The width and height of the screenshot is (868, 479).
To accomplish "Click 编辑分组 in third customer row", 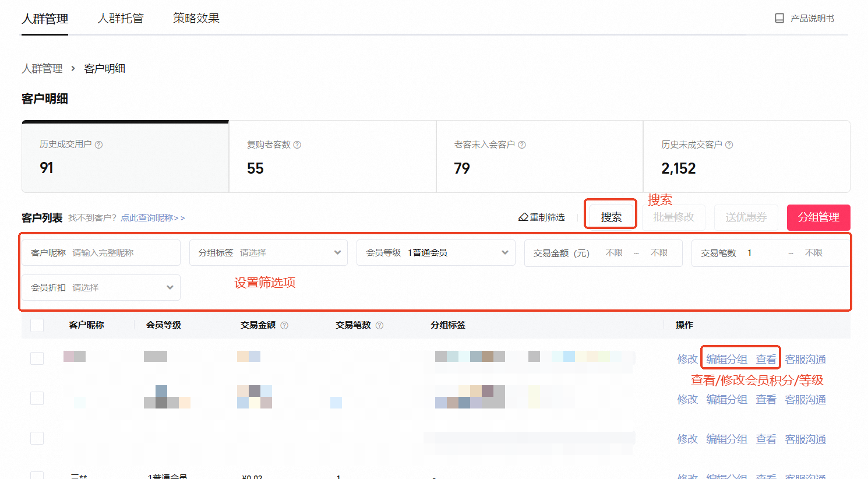I will click(726, 439).
